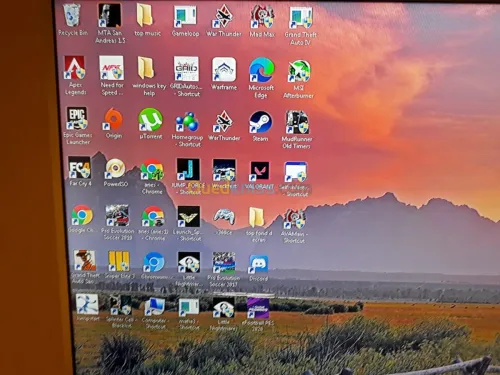Screen dimensions: 500x375
Task: Open MudRunner Old Timers
Action: (x=297, y=122)
